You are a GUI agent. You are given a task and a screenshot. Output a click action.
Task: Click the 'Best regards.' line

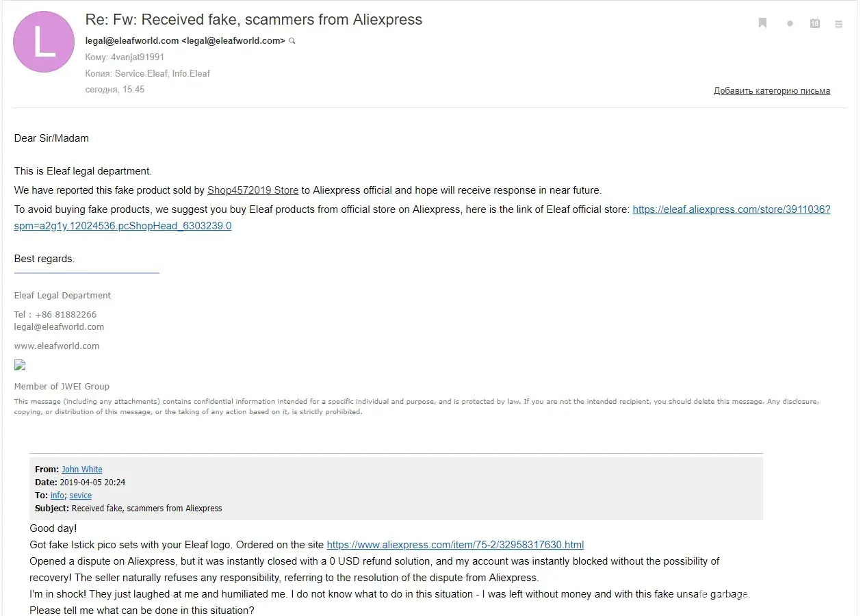pyautogui.click(x=44, y=259)
